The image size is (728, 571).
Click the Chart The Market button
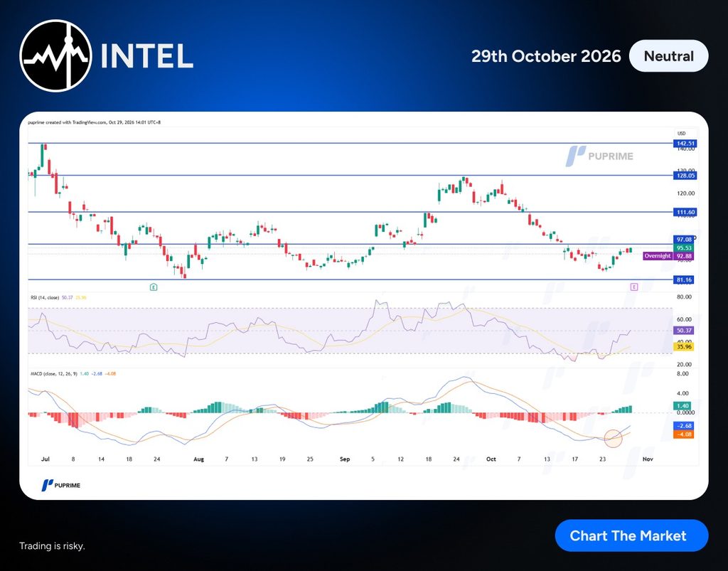[631, 535]
